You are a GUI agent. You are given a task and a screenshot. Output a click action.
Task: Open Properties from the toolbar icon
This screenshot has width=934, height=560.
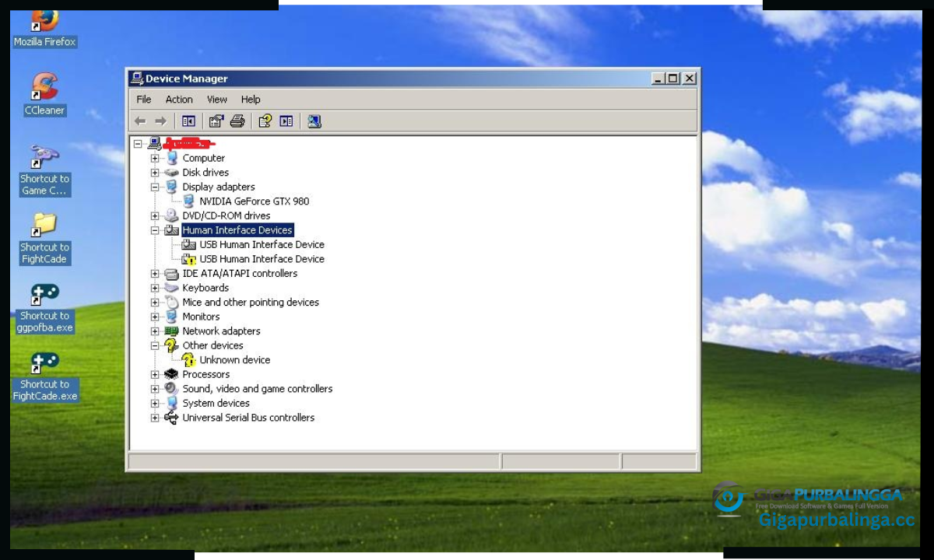coord(216,121)
